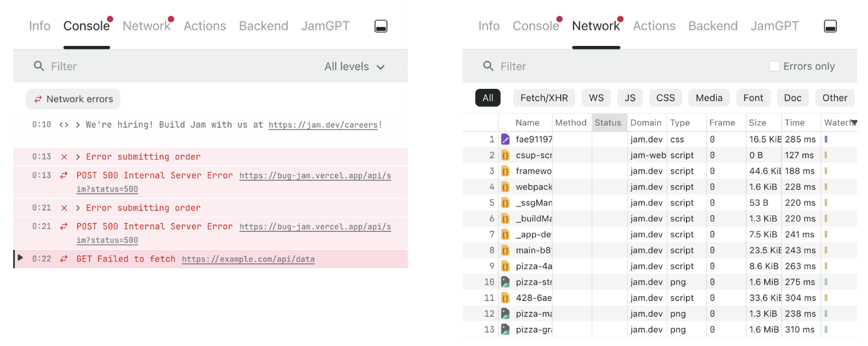Click the CSS file icon in row 1

506,140
